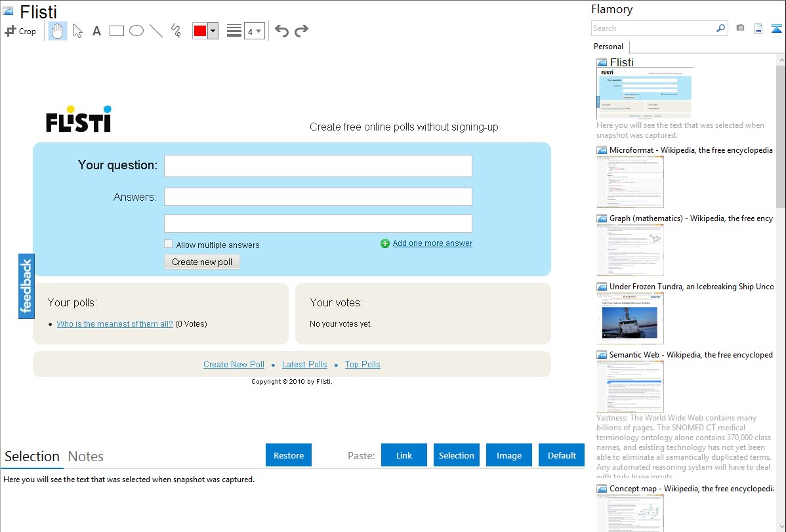The height and width of the screenshot is (532, 786).
Task: Select the Concept map - Wikipedia snapshot title
Action: tap(691, 489)
